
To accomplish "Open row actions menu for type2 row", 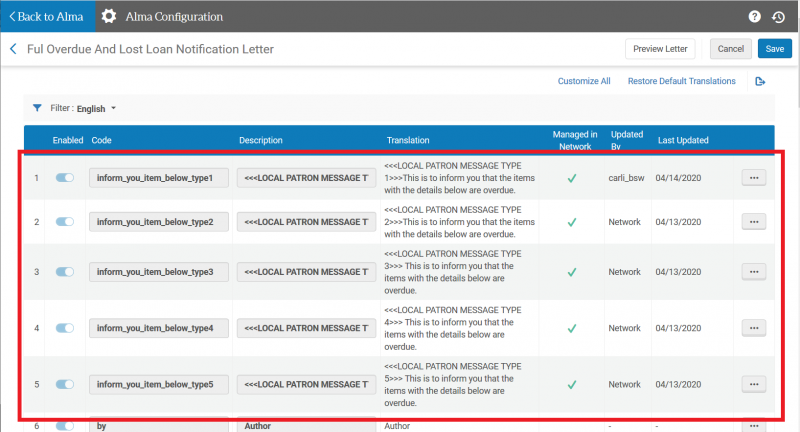I will click(754, 221).
